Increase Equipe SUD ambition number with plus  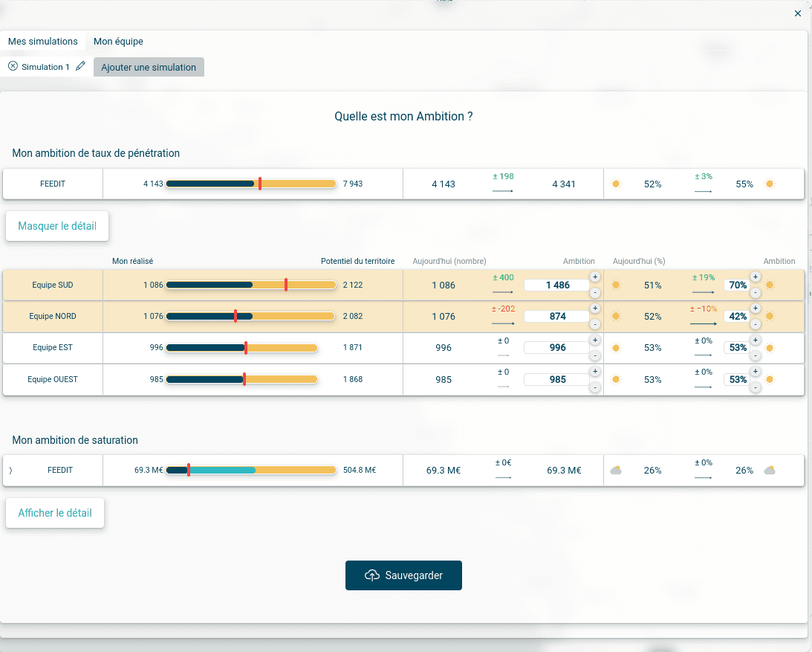pyautogui.click(x=595, y=277)
